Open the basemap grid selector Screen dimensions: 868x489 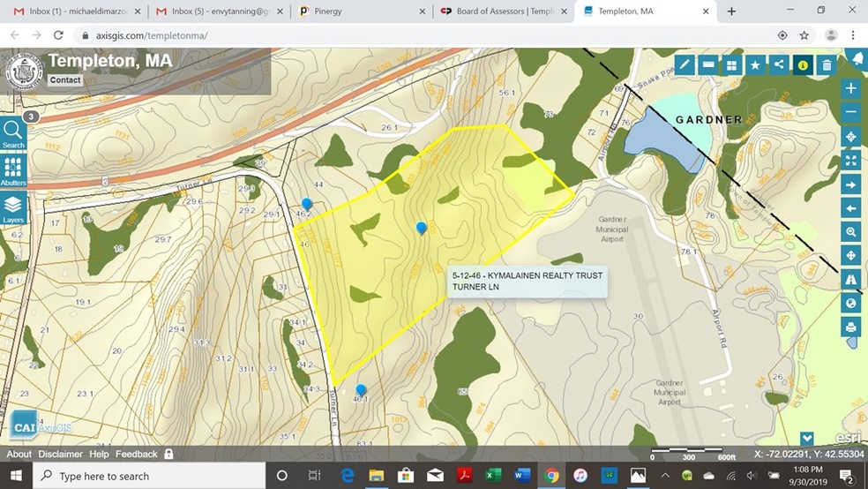[x=731, y=64]
